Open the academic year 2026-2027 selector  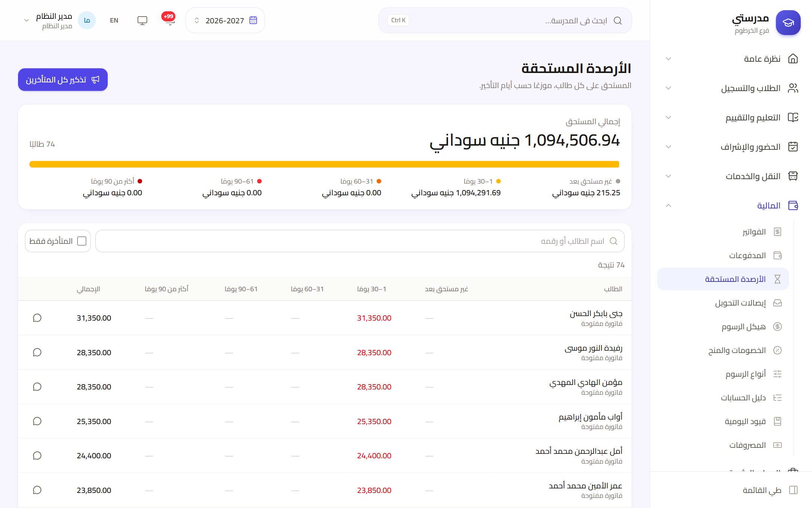coord(225,20)
